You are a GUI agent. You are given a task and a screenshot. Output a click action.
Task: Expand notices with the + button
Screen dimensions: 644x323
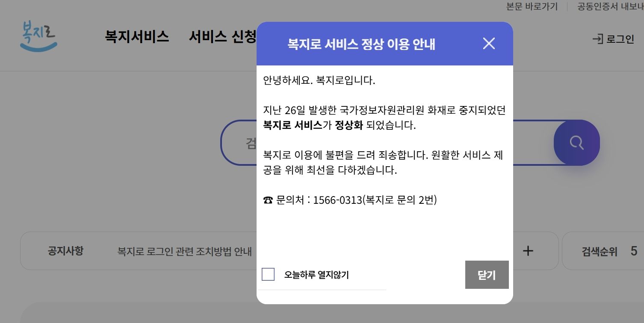click(528, 251)
